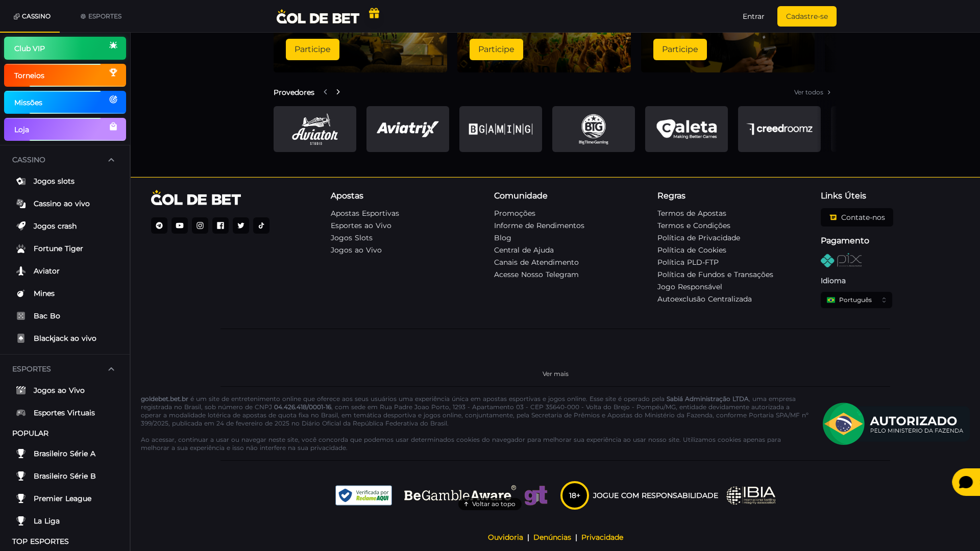The width and height of the screenshot is (980, 551).
Task: Open Club VIP from the sidebar
Action: coord(65,48)
